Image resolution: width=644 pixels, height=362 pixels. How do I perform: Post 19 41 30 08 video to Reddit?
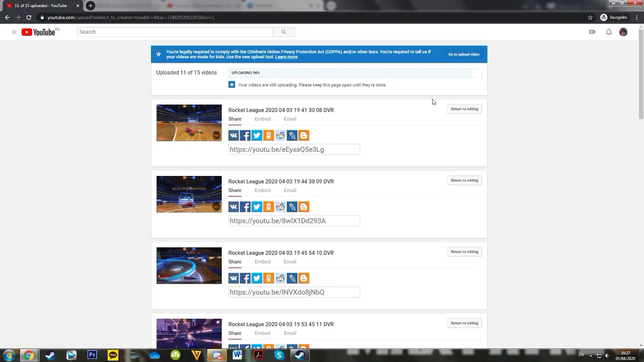click(x=280, y=135)
